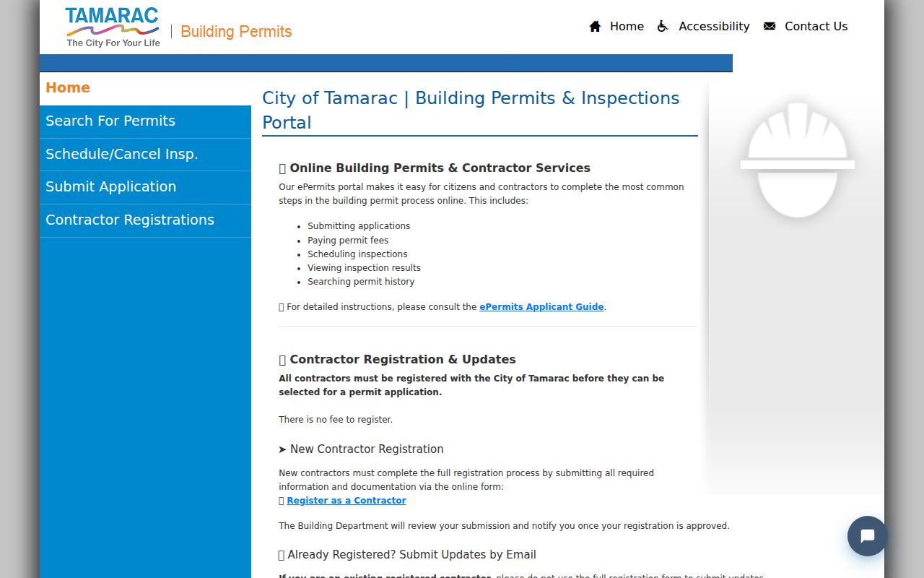Open the Accessibility page link
This screenshot has height=578, width=924.
(x=714, y=27)
